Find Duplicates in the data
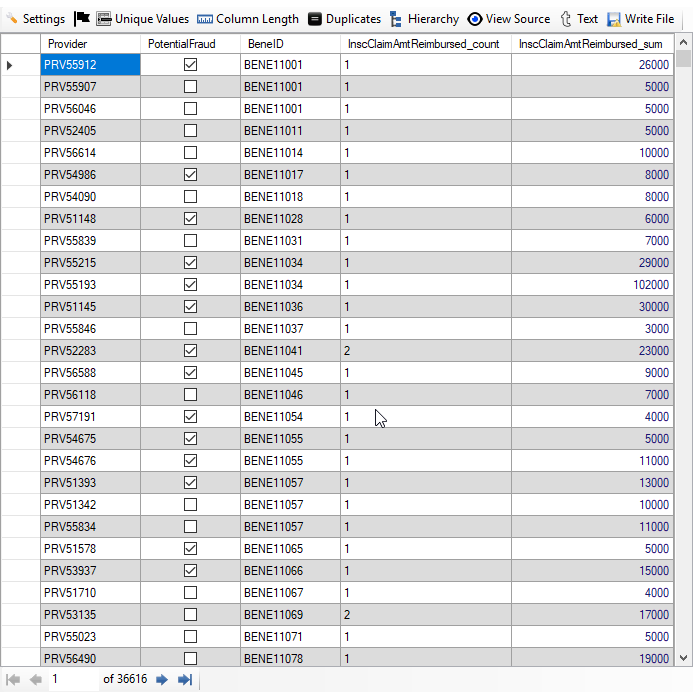This screenshot has height=692, width=693. pos(344,19)
